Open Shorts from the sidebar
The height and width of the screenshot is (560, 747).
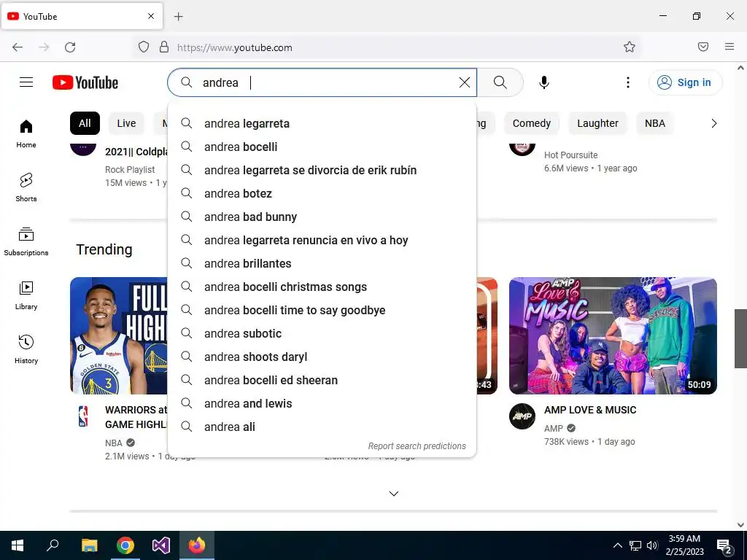26,187
